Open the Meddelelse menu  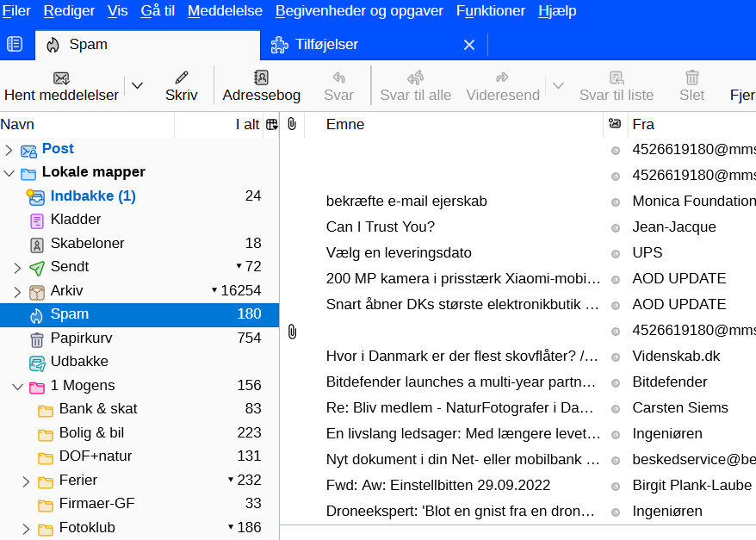click(x=225, y=10)
